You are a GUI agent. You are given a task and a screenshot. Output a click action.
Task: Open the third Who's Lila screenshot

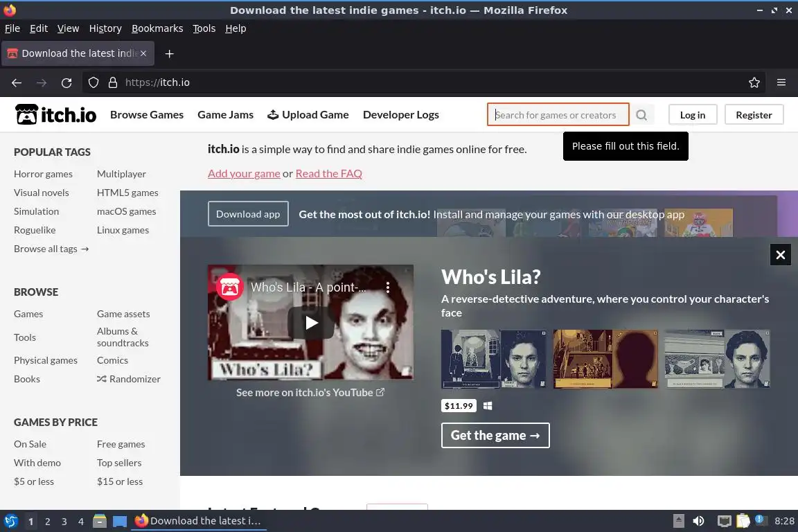pyautogui.click(x=717, y=359)
